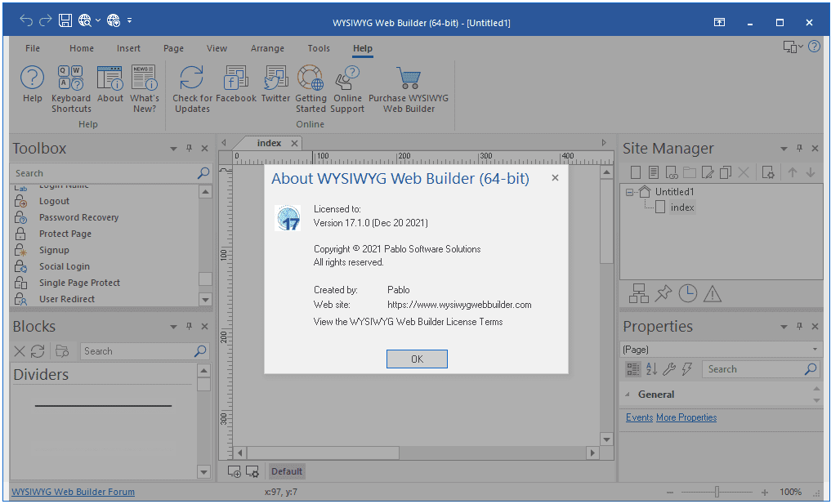Open the File menu tab

coord(33,48)
